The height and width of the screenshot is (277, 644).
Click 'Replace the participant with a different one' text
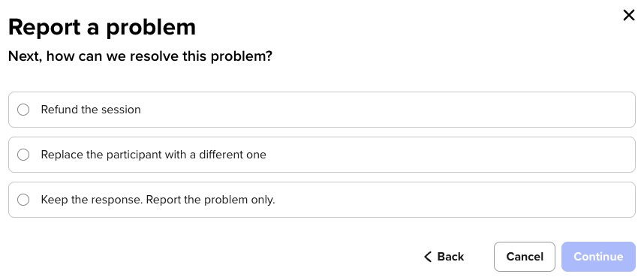154,155
